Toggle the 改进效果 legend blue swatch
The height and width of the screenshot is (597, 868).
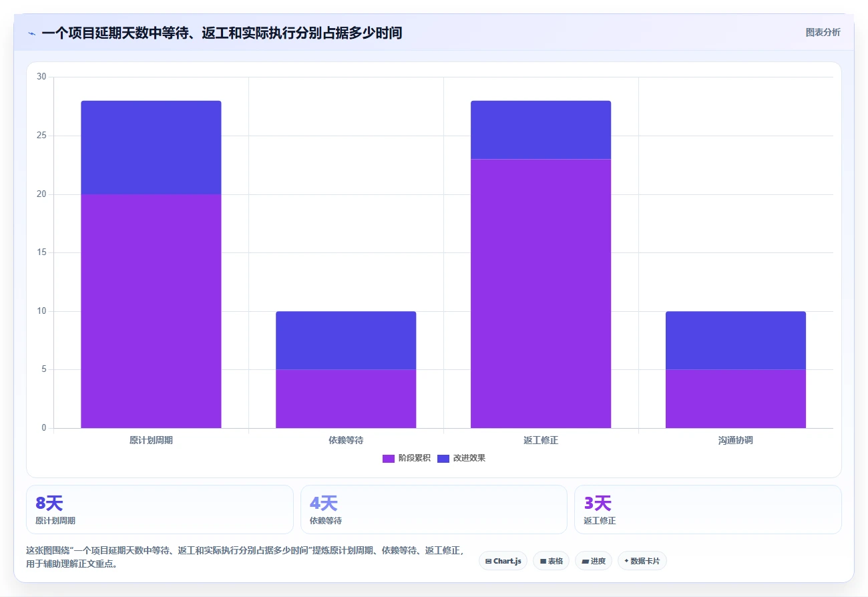coord(443,458)
